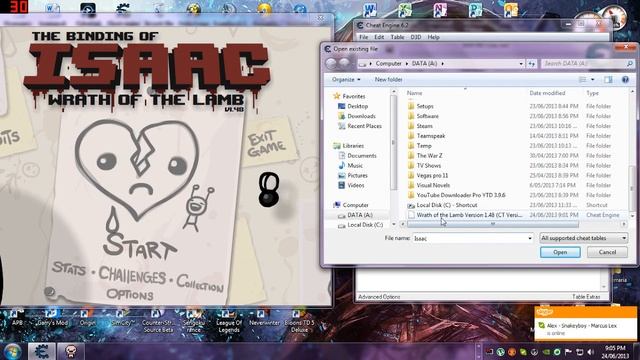Click the volume speaker tray icon
640x360 pixels.
point(590,352)
